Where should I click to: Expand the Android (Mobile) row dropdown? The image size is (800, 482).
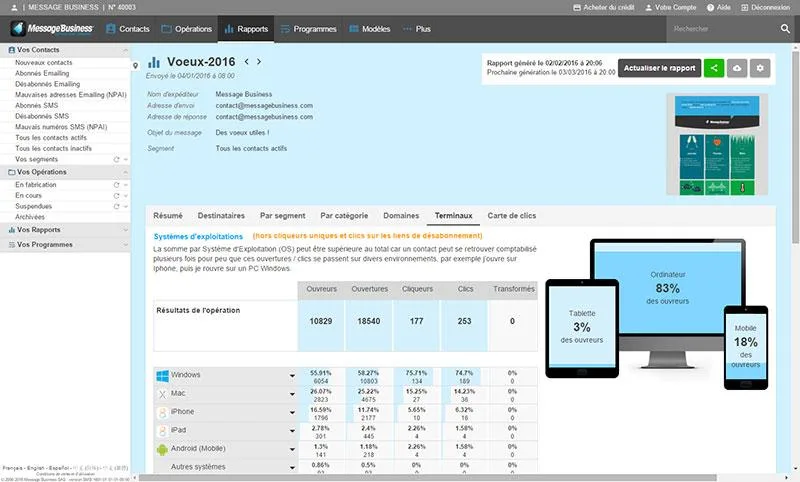point(292,449)
